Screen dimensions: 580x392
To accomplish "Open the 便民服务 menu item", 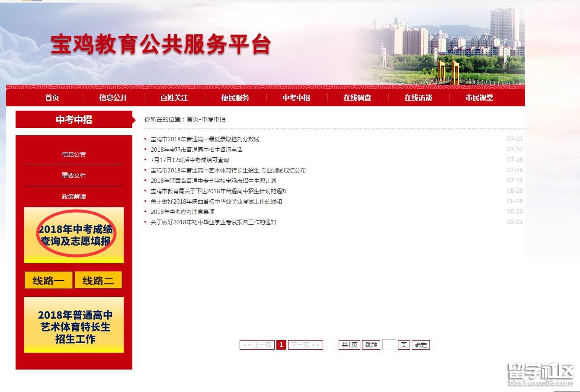I will click(235, 98).
